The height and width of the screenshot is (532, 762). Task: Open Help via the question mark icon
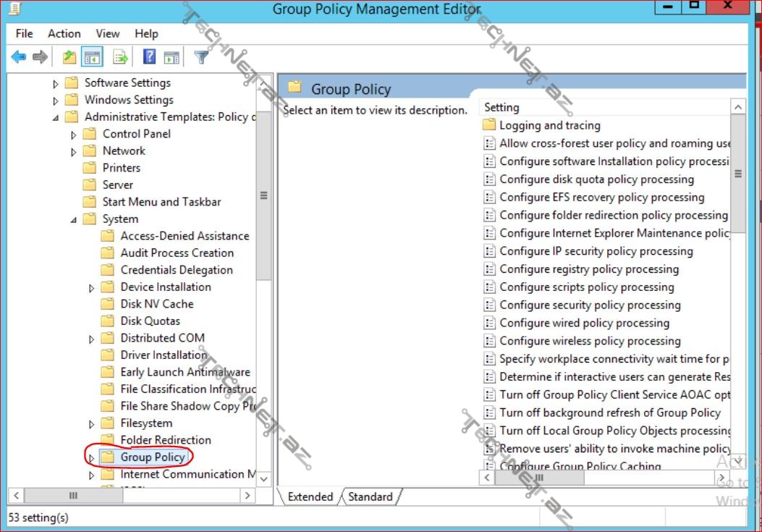click(149, 57)
